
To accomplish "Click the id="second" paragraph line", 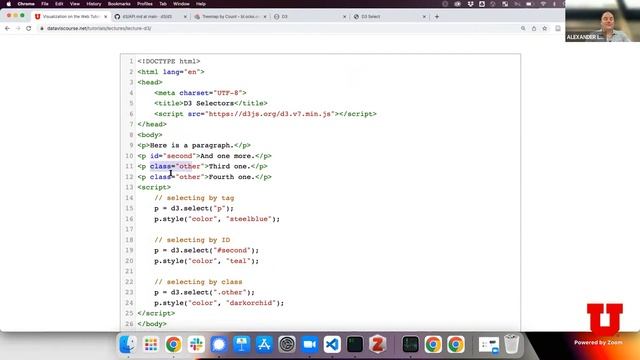I will (204, 156).
